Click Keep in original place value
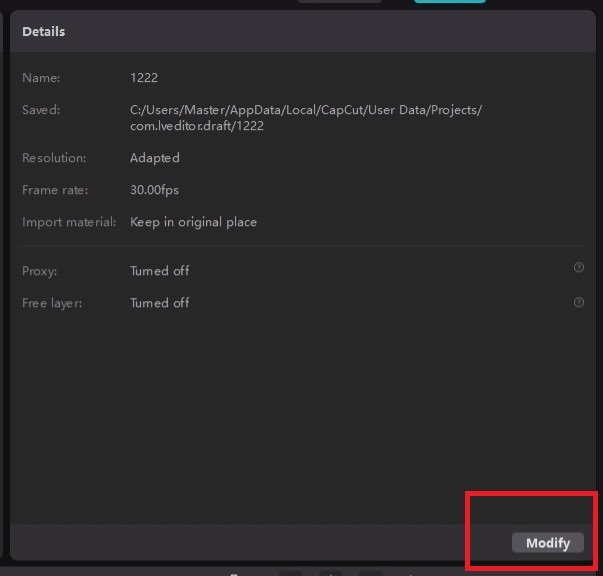Image resolution: width=603 pixels, height=576 pixels. click(x=193, y=222)
